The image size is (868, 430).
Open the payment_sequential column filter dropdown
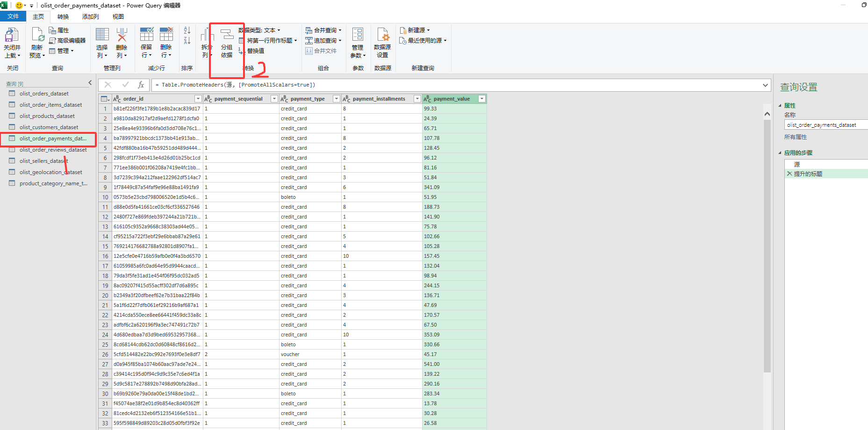(274, 99)
